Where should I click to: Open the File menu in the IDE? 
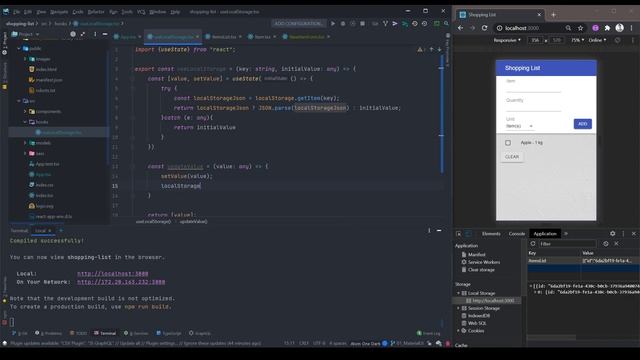[16, 12]
